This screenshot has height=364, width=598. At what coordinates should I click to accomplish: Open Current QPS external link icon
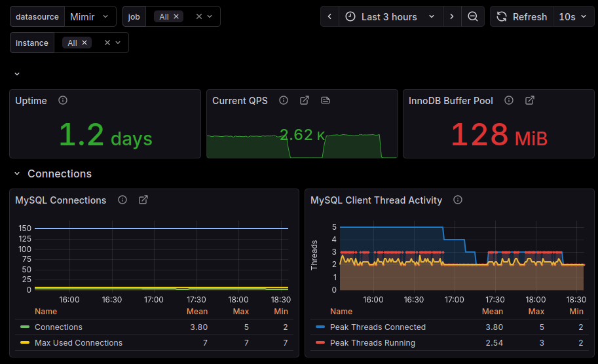305,100
